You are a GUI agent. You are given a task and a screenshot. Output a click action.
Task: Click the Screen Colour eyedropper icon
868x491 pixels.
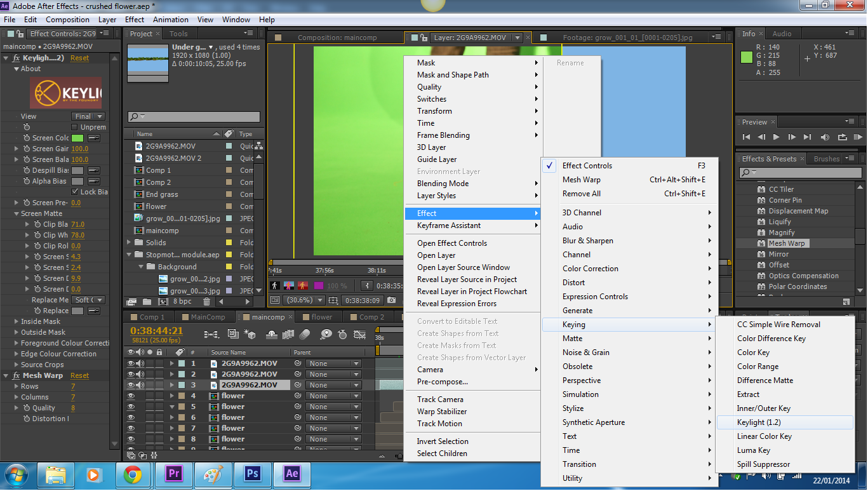pos(94,138)
